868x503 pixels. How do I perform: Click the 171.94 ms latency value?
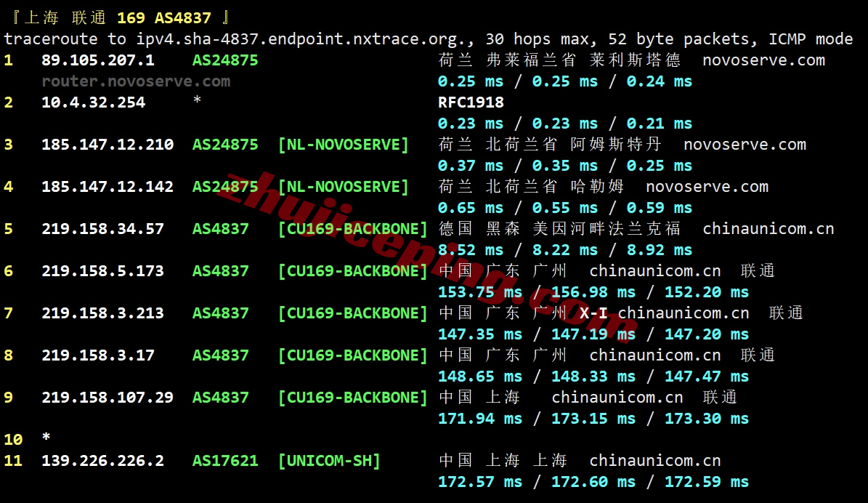(480, 418)
